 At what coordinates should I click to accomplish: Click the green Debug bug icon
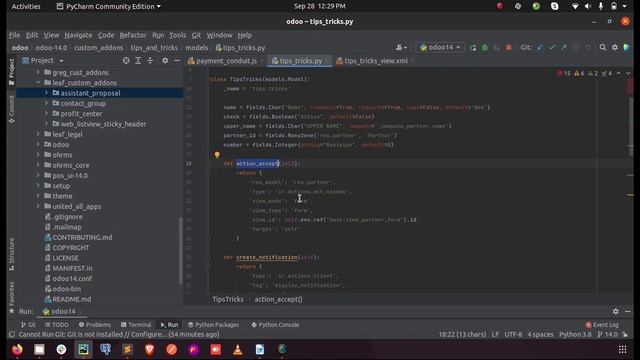(x=484, y=48)
